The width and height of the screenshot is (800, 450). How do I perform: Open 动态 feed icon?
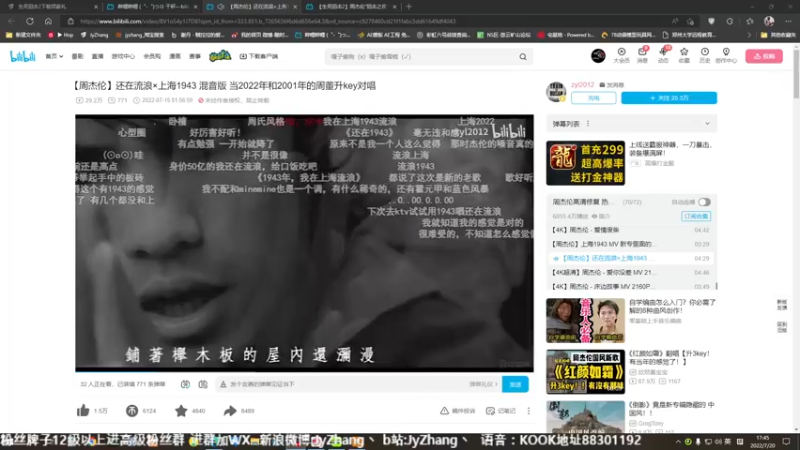[663, 55]
